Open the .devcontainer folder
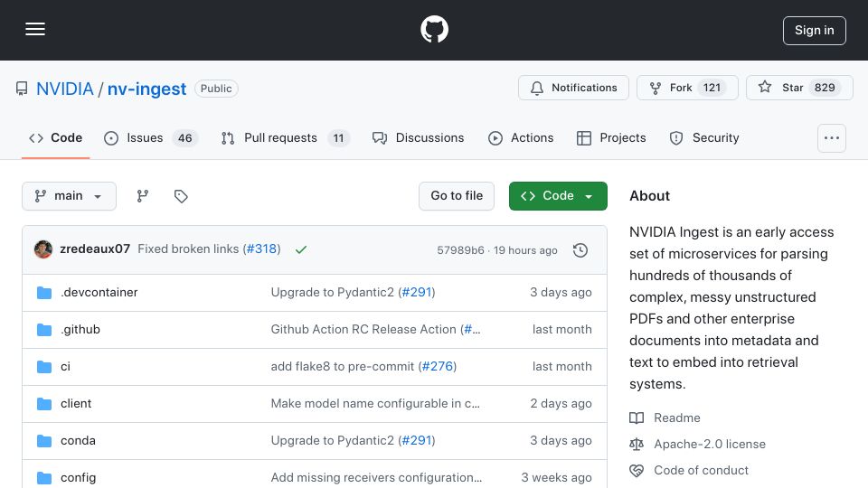The width and height of the screenshot is (868, 488). coord(99,292)
